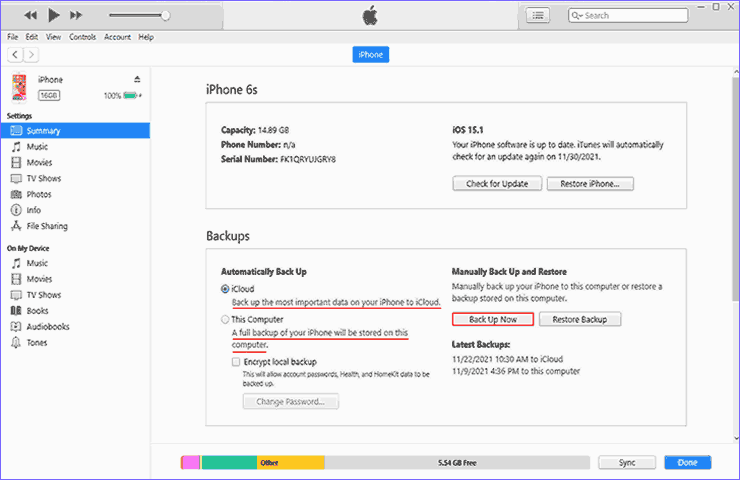
Task: Click the magnifier icon in search box
Action: (576, 16)
